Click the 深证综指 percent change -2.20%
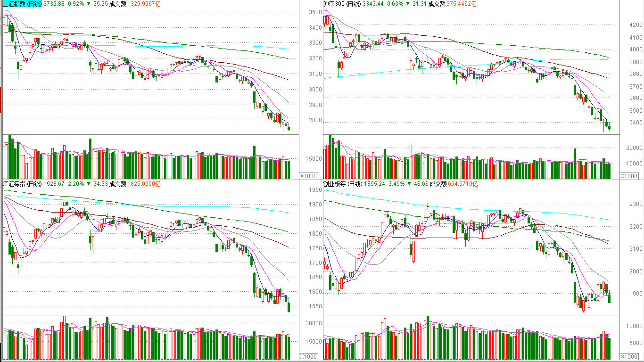 click(74, 184)
